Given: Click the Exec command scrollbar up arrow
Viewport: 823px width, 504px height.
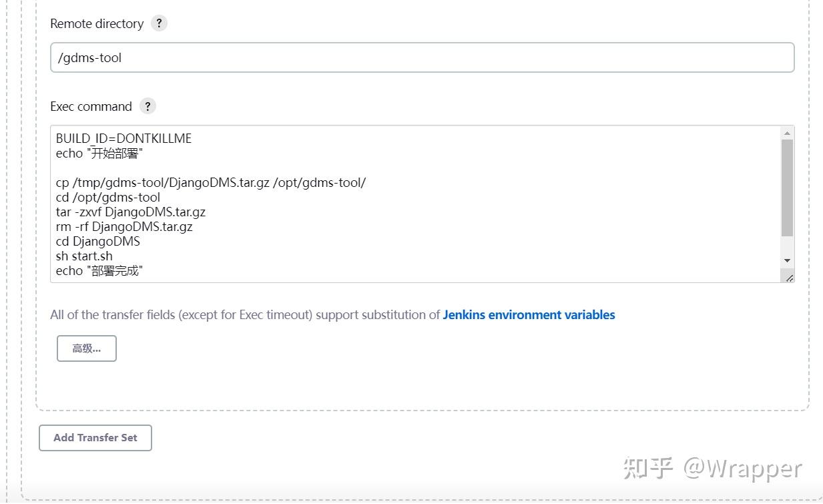Looking at the screenshot, I should (788, 133).
